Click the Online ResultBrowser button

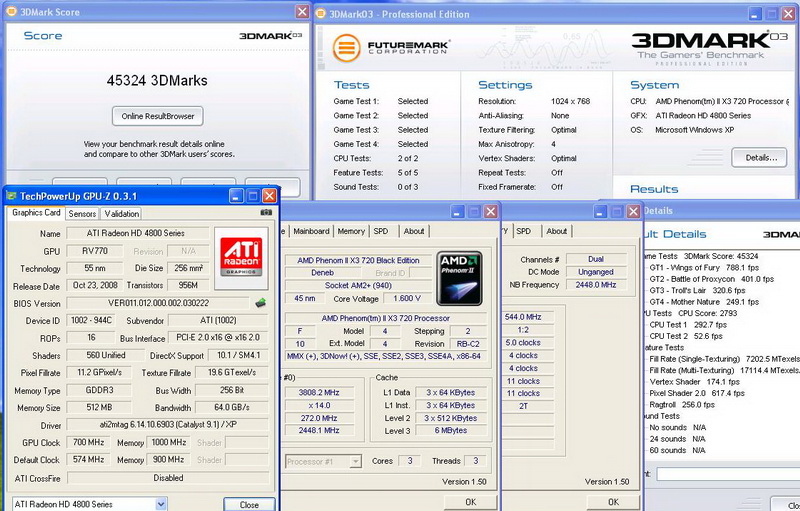(158, 116)
